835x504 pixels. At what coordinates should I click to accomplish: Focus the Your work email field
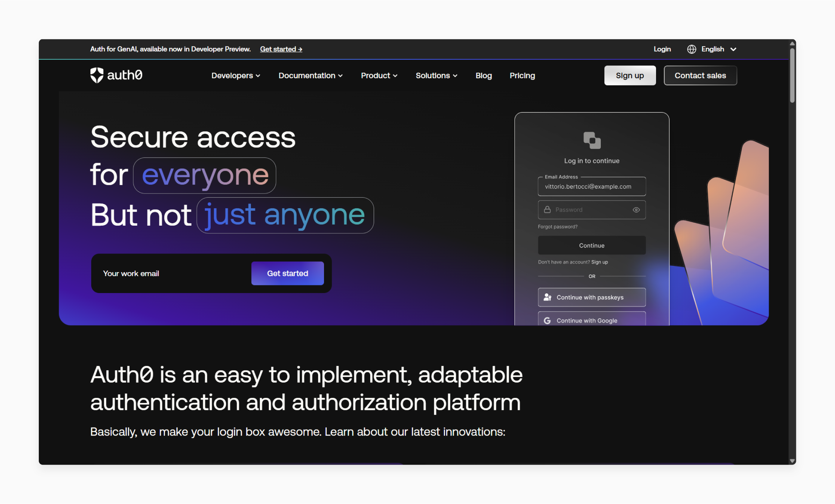[x=175, y=273]
